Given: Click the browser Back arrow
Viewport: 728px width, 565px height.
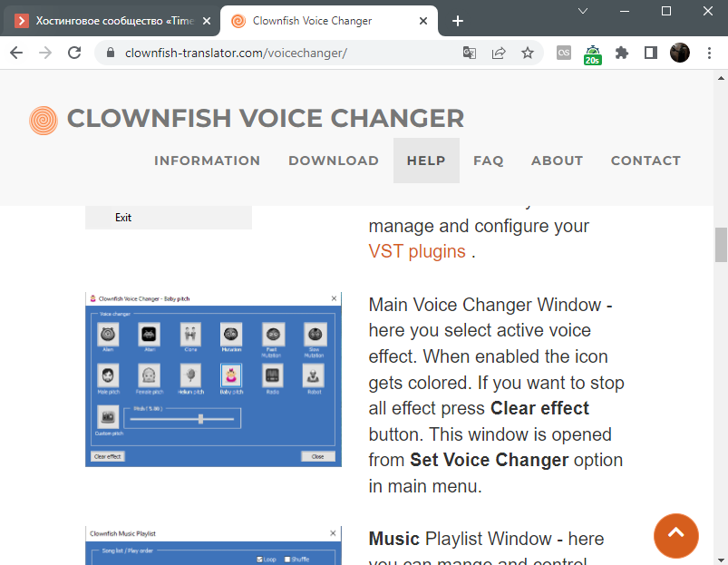Looking at the screenshot, I should pos(16,53).
